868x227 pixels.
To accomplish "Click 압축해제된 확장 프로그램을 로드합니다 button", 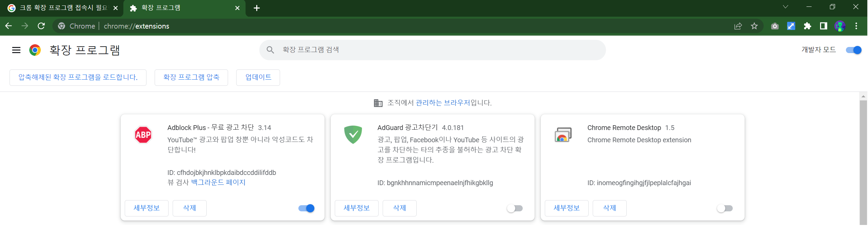I will tap(78, 78).
